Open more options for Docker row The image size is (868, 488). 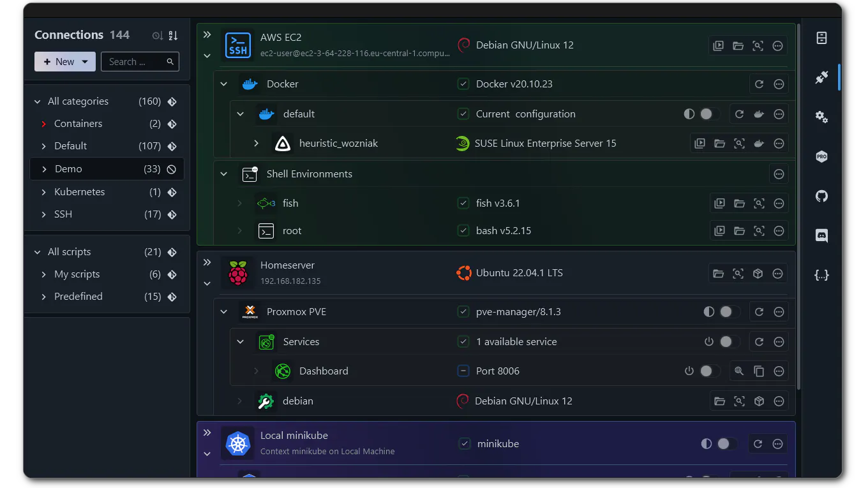pos(779,84)
